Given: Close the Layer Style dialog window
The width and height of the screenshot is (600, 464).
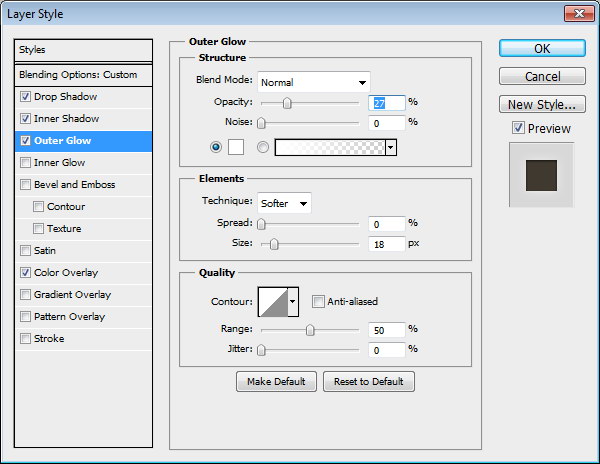Looking at the screenshot, I should [x=575, y=14].
